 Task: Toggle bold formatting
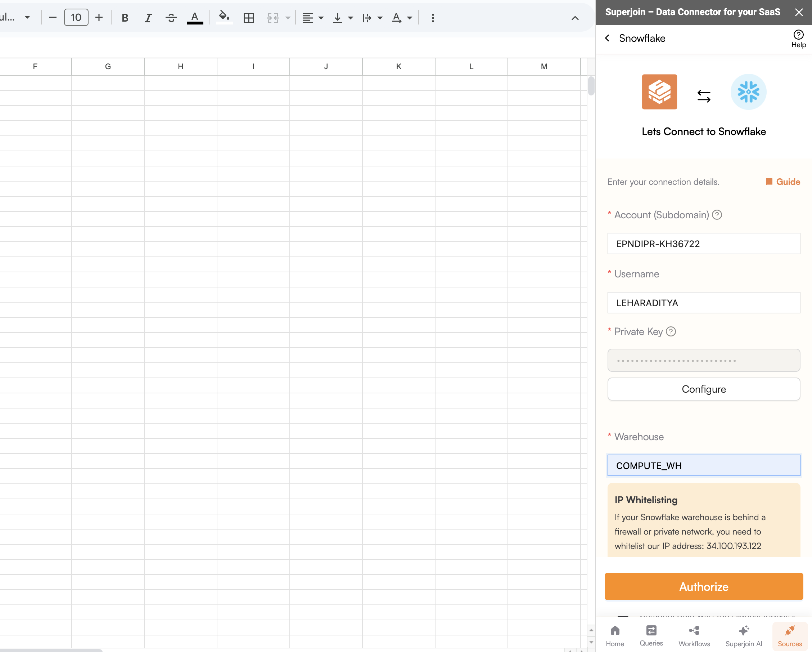point(125,18)
